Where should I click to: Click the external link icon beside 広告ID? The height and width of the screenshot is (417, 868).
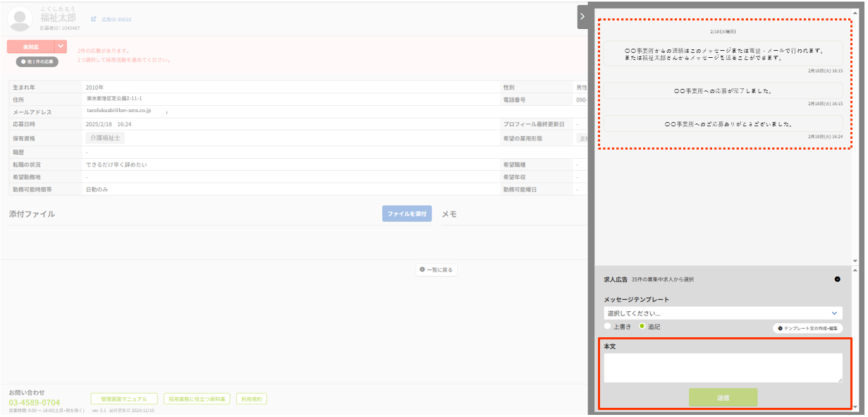pos(94,19)
